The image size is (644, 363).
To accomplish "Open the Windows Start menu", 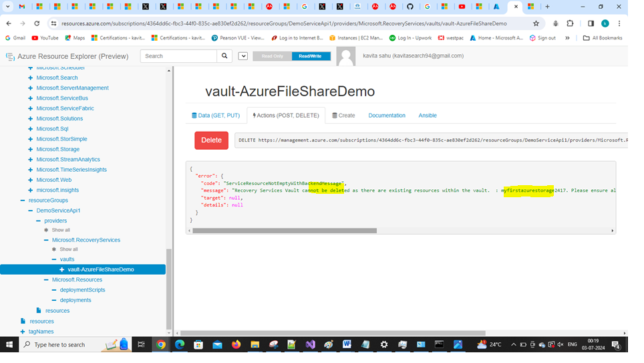I will (9, 344).
